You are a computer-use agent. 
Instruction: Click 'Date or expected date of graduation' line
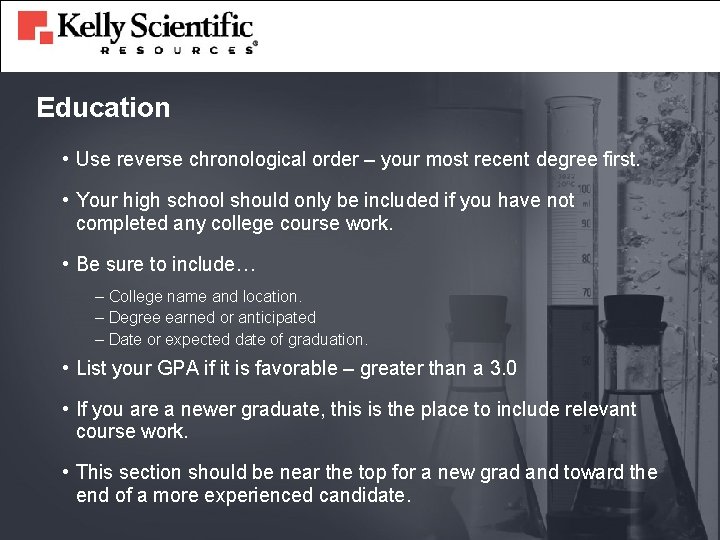pos(238,339)
